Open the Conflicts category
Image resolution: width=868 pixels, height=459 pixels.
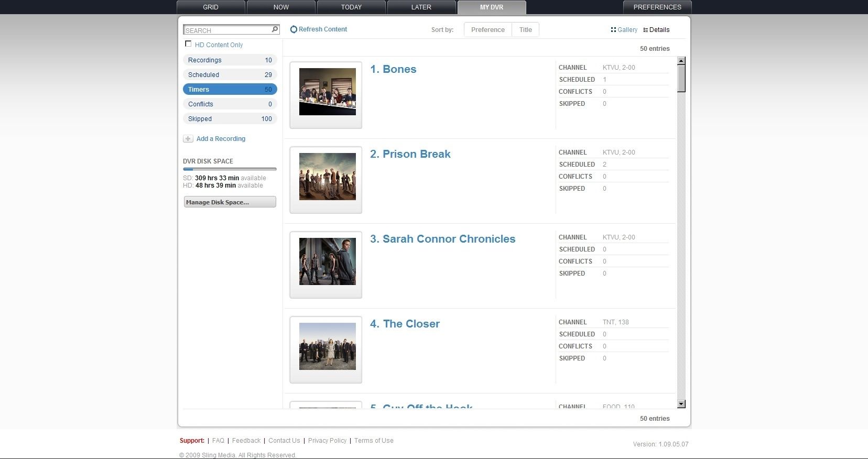(x=230, y=104)
